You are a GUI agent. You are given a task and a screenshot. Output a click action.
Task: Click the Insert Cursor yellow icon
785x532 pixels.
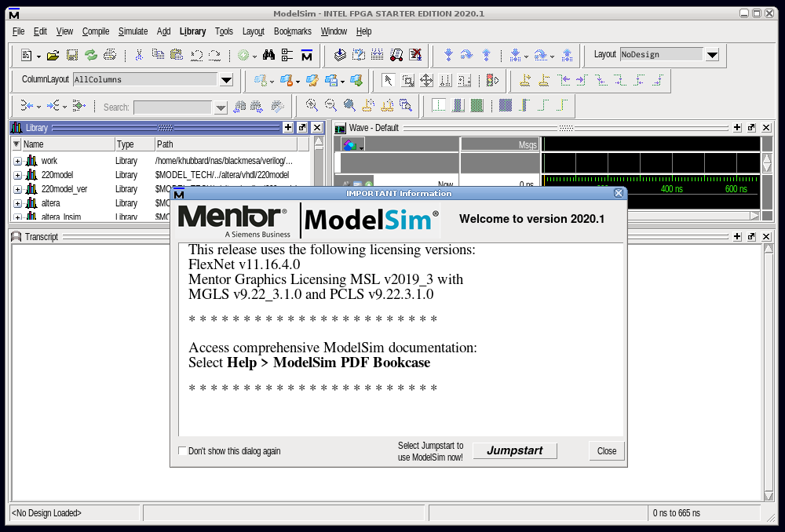(524, 80)
